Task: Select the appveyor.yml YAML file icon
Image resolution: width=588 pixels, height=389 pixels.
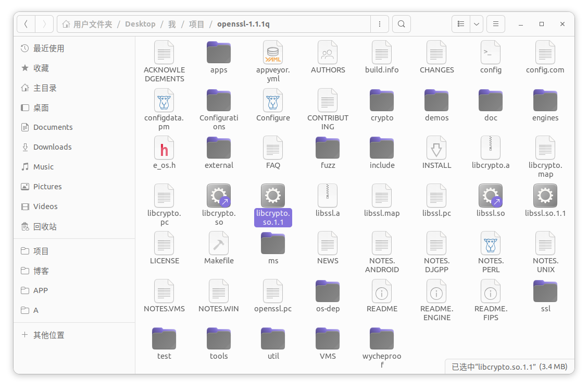Action: pos(273,52)
